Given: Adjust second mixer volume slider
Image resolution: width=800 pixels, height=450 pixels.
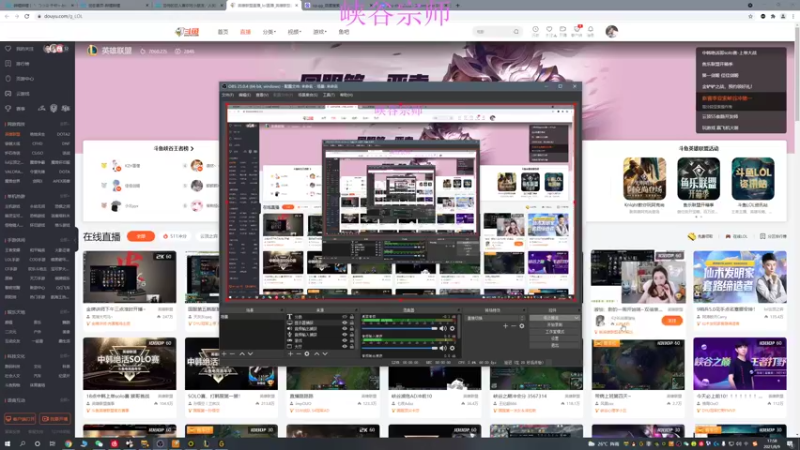Looking at the screenshot, I should pyautogui.click(x=399, y=348).
